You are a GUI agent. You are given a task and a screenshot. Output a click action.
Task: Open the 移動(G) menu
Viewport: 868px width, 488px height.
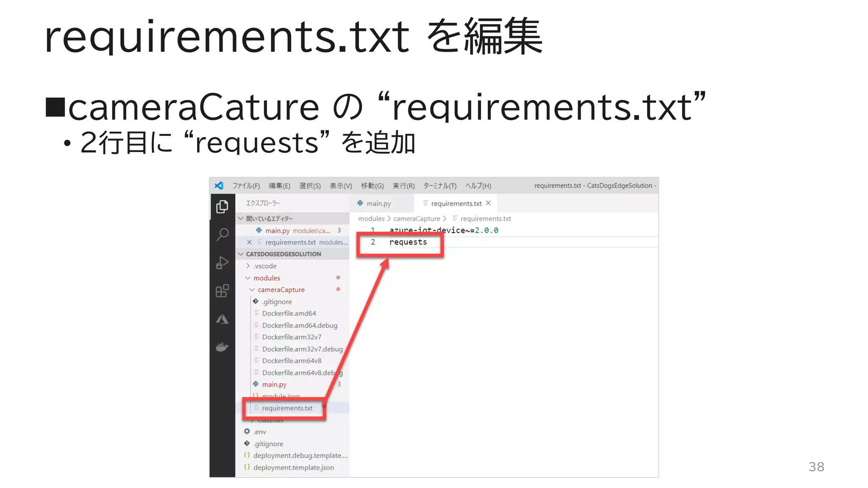373,186
